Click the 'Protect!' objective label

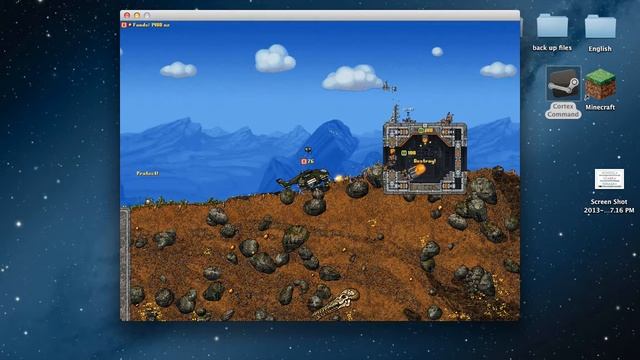coord(147,173)
